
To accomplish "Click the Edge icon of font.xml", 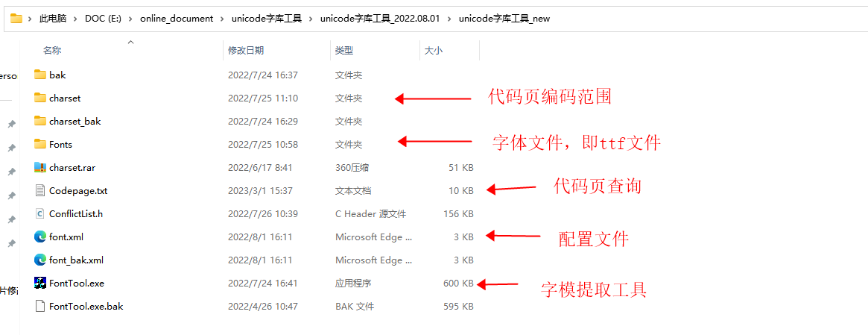I will 39,237.
